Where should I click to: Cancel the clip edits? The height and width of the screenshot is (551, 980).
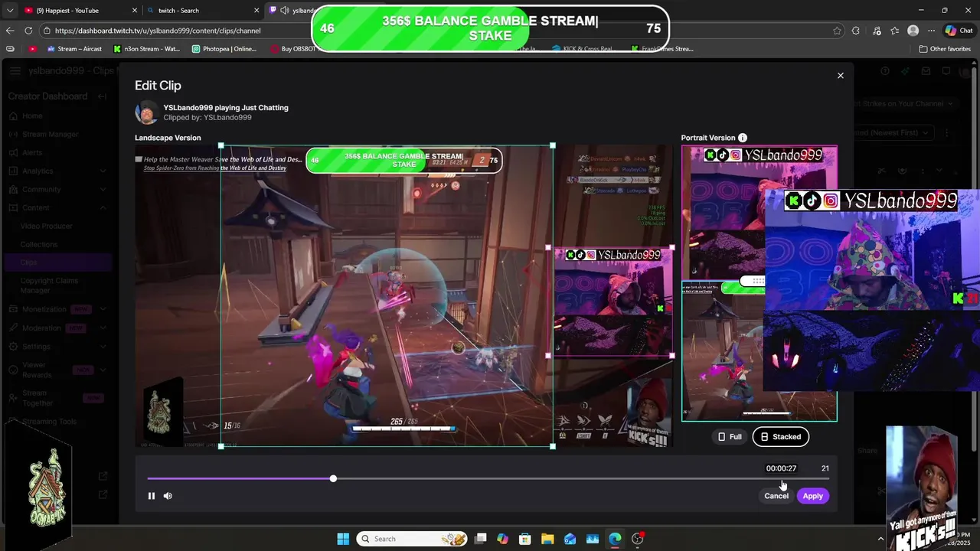pos(776,496)
